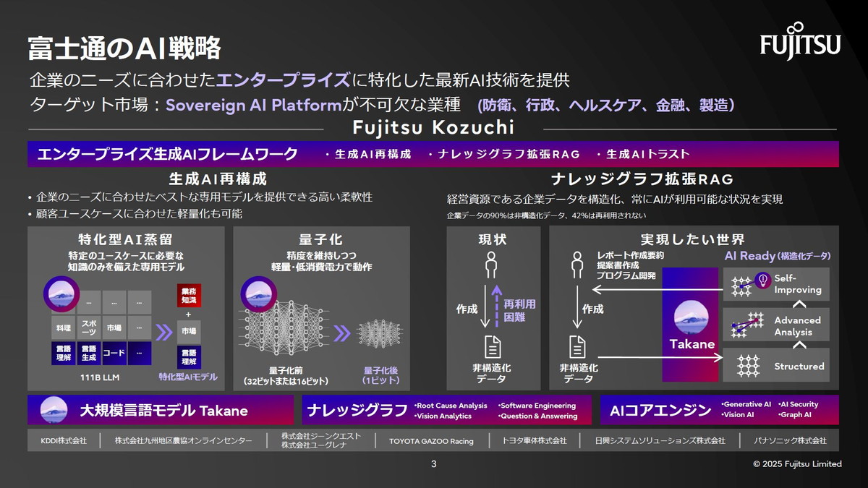
Task: Click TOYOTA GAZOO Racing
Action: click(x=431, y=440)
